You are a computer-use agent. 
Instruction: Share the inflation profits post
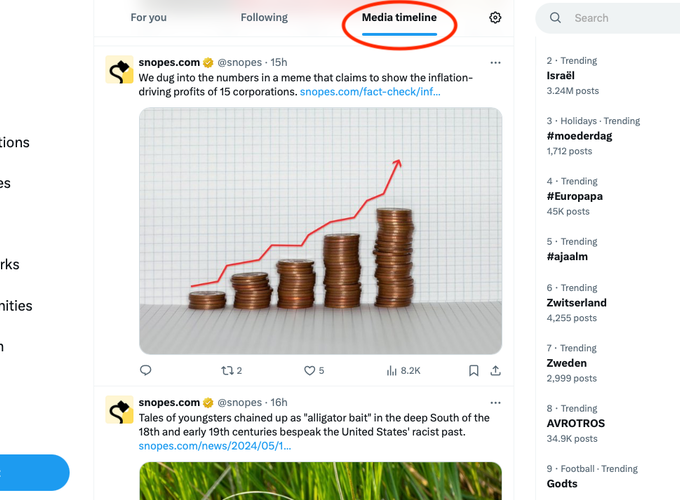[495, 370]
